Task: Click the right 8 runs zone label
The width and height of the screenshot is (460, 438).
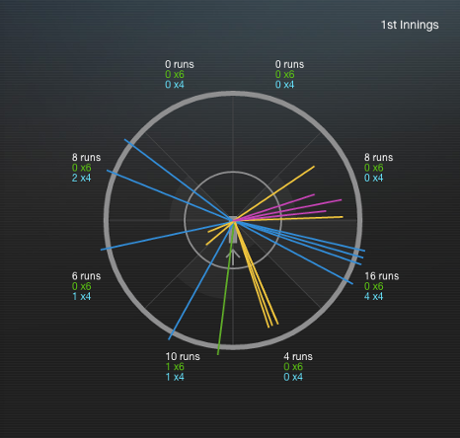Action: click(379, 157)
